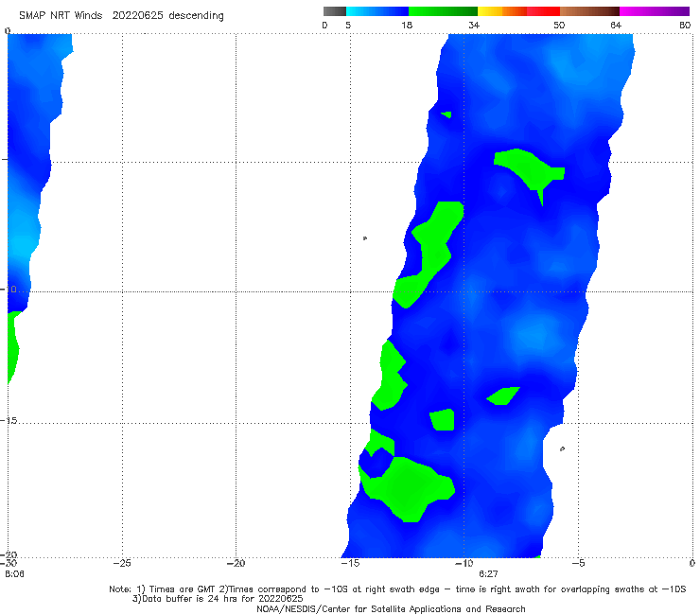Click the note line starting "Note: 1) Times are GMT"

(x=397, y=589)
